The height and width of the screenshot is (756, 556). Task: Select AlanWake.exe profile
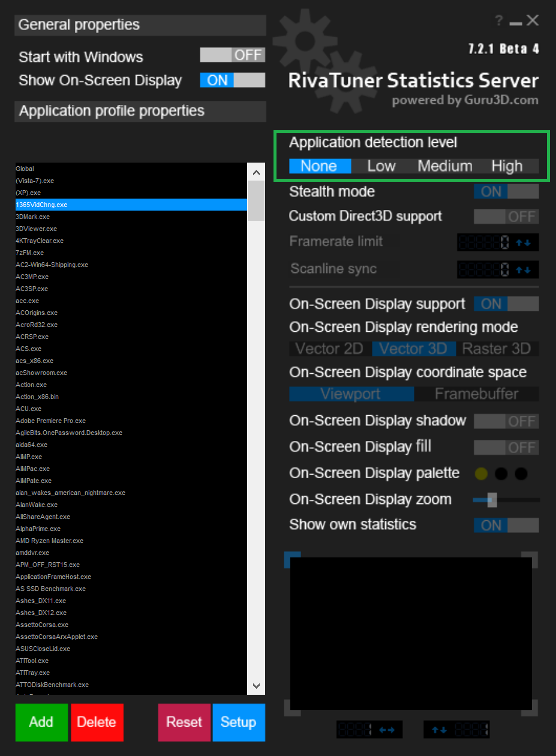point(131,505)
